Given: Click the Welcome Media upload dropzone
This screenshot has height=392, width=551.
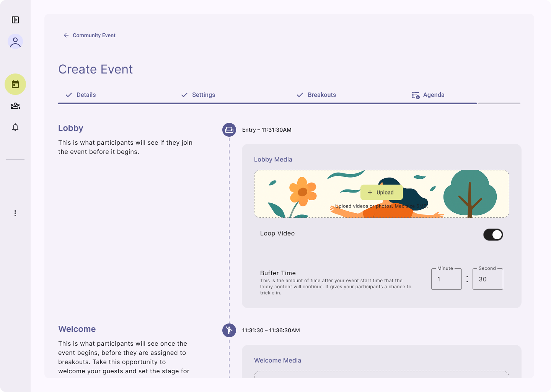Looking at the screenshot, I should pos(381,374).
